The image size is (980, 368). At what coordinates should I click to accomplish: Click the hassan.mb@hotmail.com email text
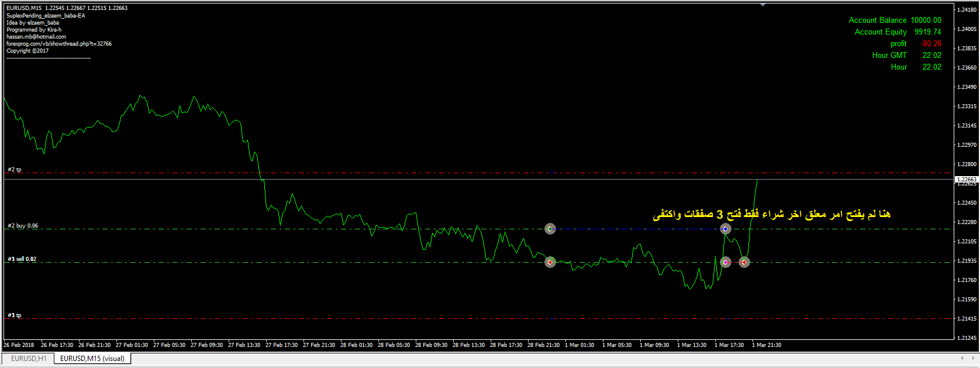coord(36,37)
